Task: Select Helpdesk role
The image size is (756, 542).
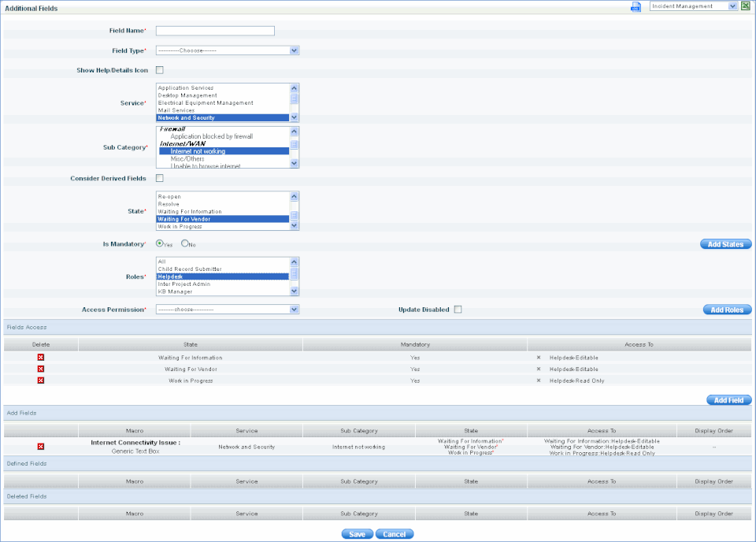Action: (223, 277)
